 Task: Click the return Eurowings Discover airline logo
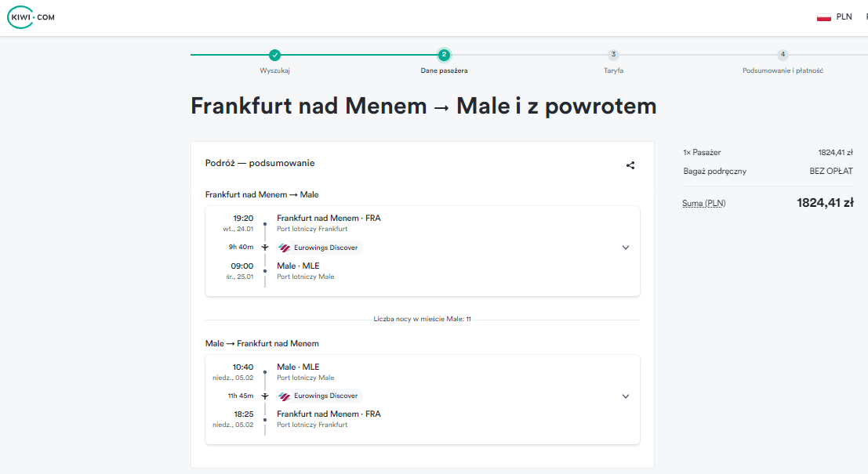[x=285, y=396]
